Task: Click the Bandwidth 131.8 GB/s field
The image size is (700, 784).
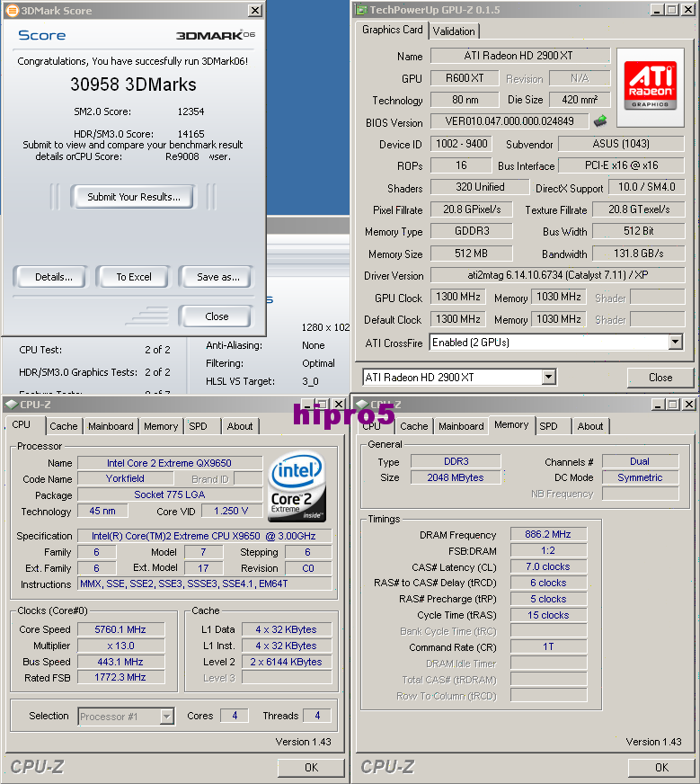Action: (639, 254)
